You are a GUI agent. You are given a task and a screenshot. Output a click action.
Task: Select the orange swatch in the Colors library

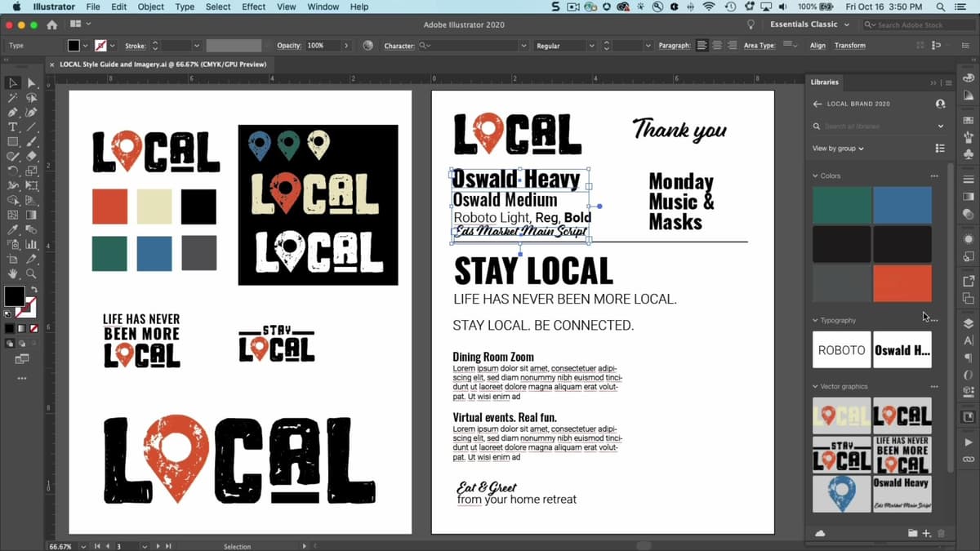pos(902,285)
